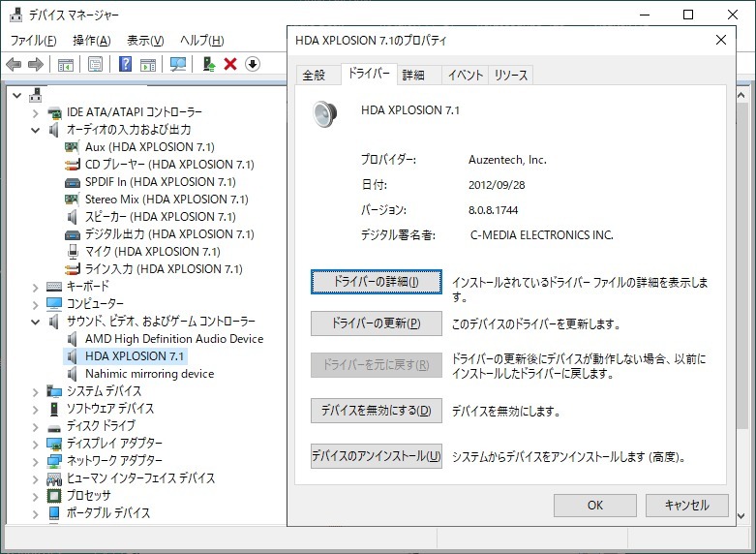Click ドライバーの詳細(I) button

pos(377,282)
